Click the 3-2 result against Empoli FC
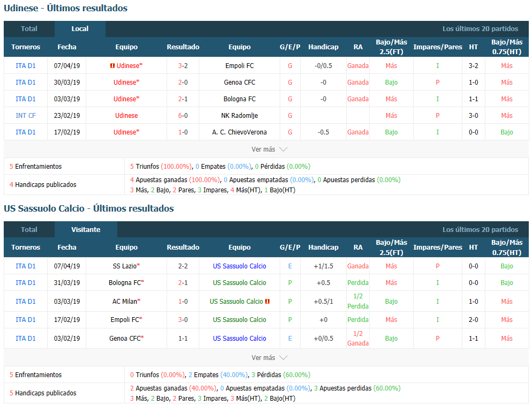This screenshot has width=532, height=405. (183, 66)
